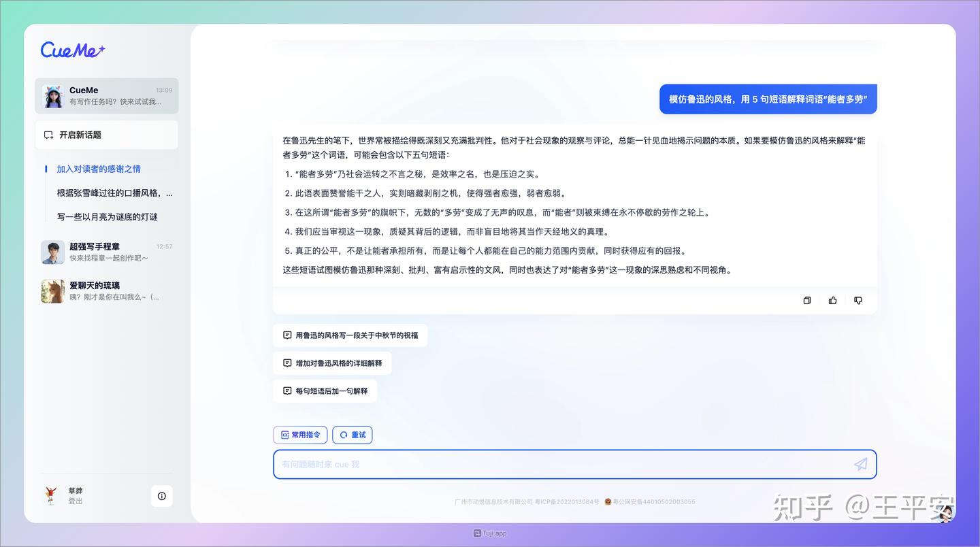Copy the AI reply using copy icon

tap(806, 300)
